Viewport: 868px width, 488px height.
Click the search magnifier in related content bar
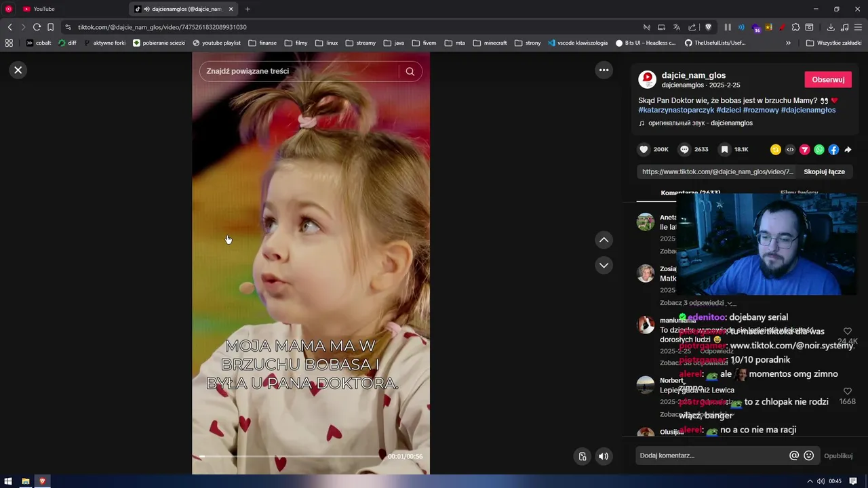410,71
